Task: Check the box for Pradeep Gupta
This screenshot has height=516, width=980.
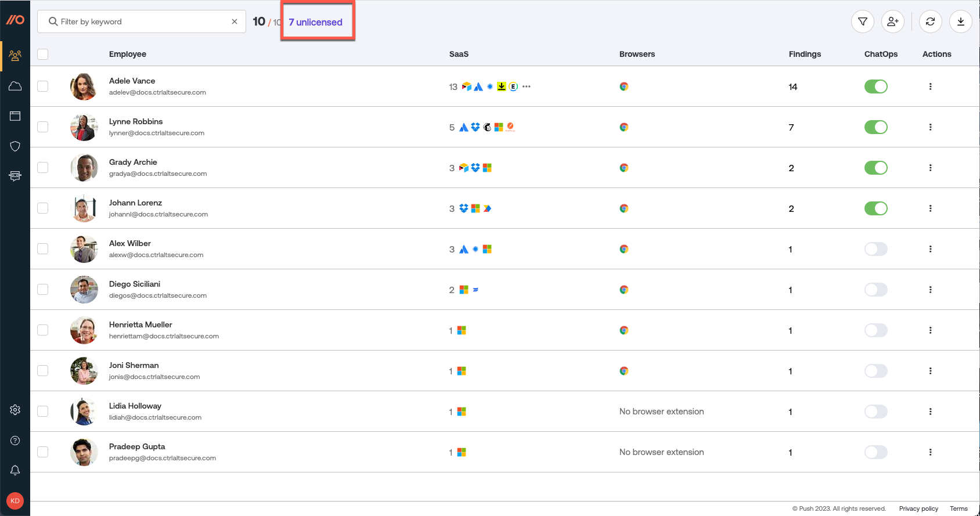Action: click(x=43, y=452)
